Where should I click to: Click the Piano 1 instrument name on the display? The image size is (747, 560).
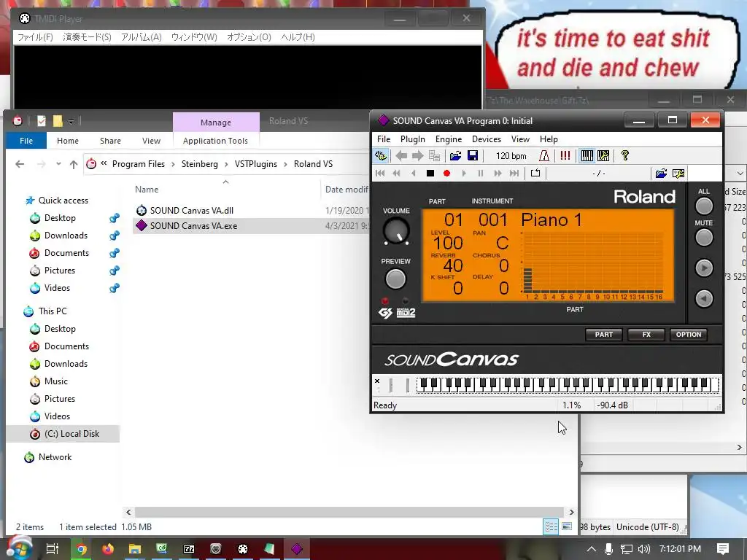(551, 220)
